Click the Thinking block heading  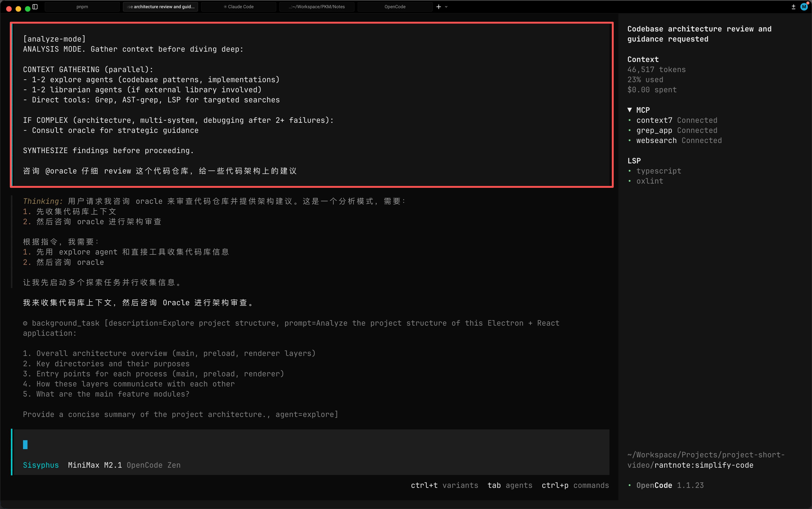[x=43, y=201]
